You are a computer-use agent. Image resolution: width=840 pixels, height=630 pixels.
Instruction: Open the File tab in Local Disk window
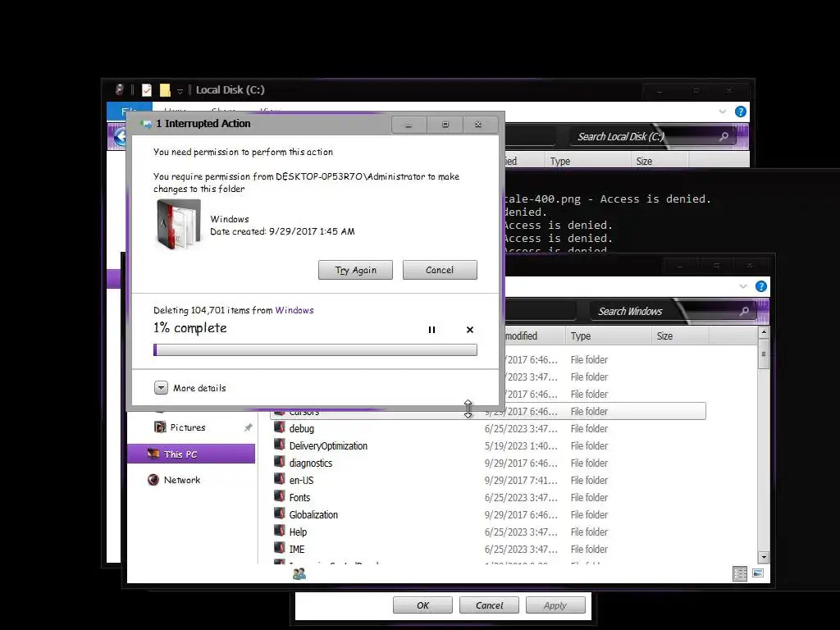point(129,111)
